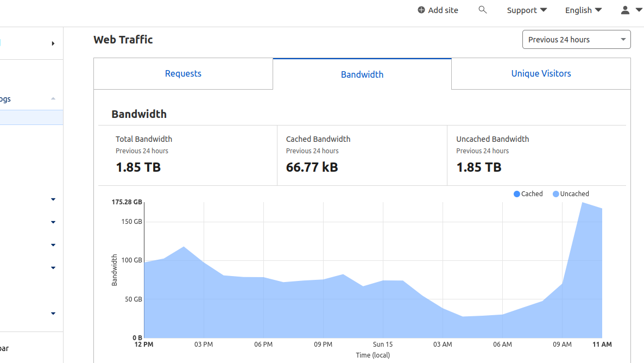Screen dimensions: 644x363
Task: Click the Total Bandwidth 1.85 TB card
Action: (x=188, y=155)
